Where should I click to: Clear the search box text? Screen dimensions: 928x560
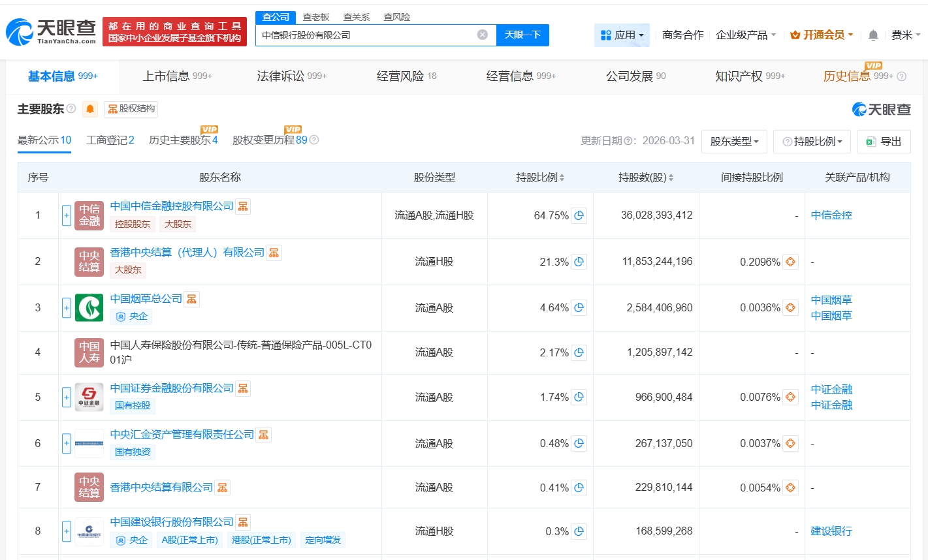pos(483,35)
